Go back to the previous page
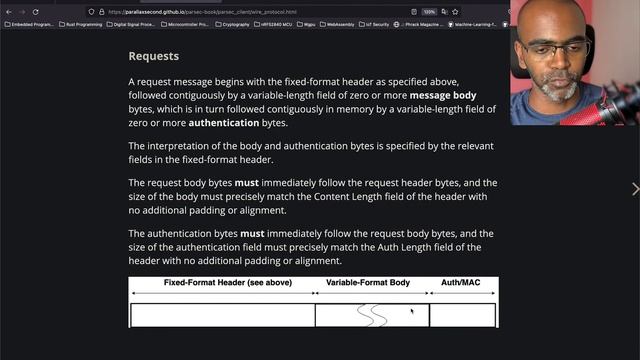 9,12
